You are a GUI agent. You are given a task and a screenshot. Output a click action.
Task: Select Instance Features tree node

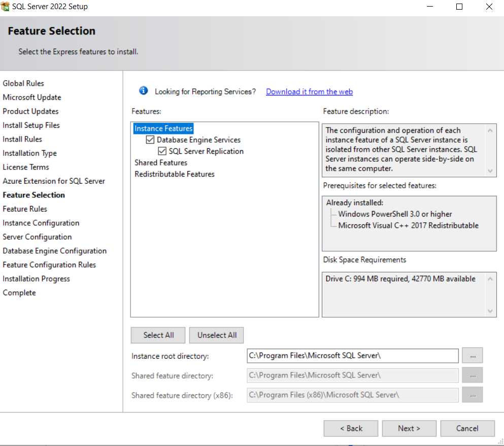coord(163,128)
